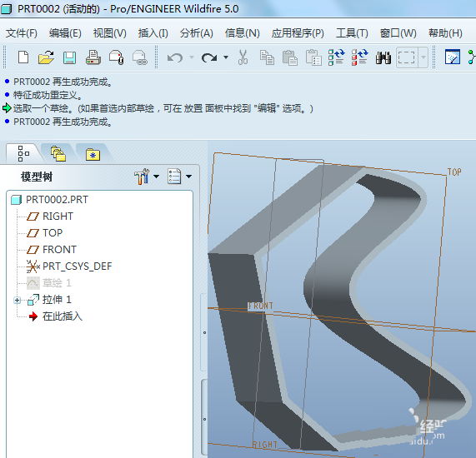Select PRT0002.PRT root in model tree
The image size is (476, 458).
[x=57, y=200]
